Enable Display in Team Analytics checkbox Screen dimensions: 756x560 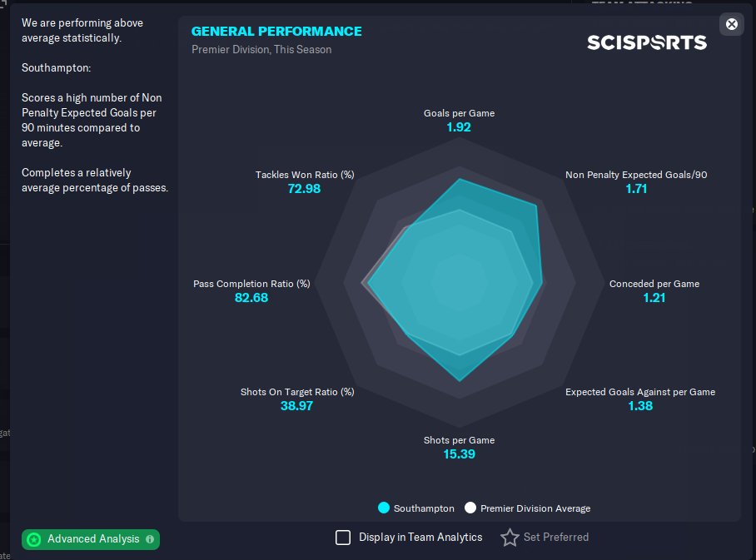coord(343,538)
